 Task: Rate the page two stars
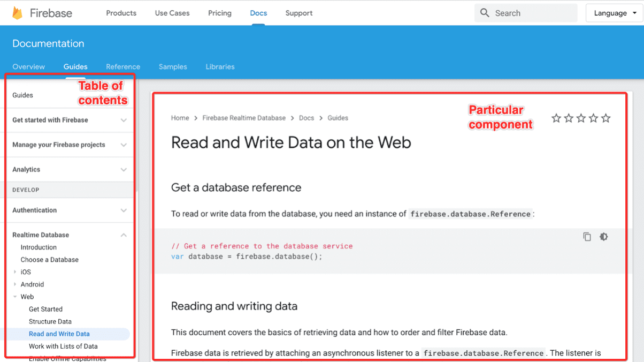point(569,118)
